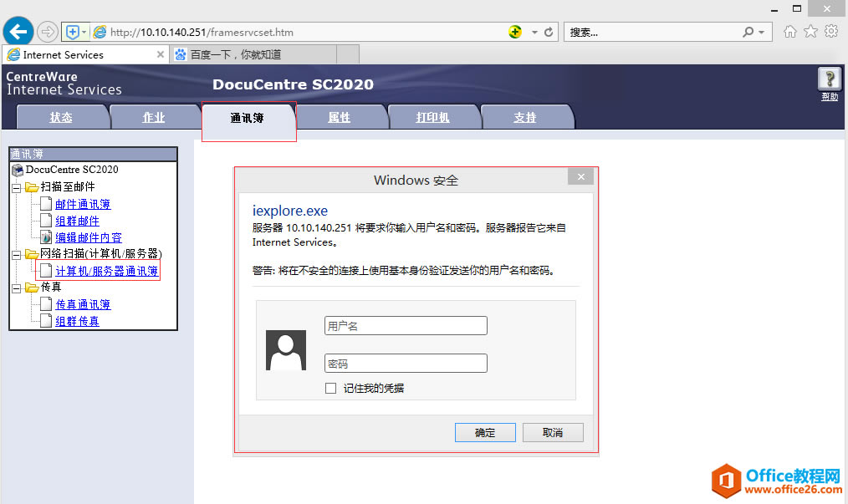Click the 网络扫描 folder icon

tap(32, 253)
